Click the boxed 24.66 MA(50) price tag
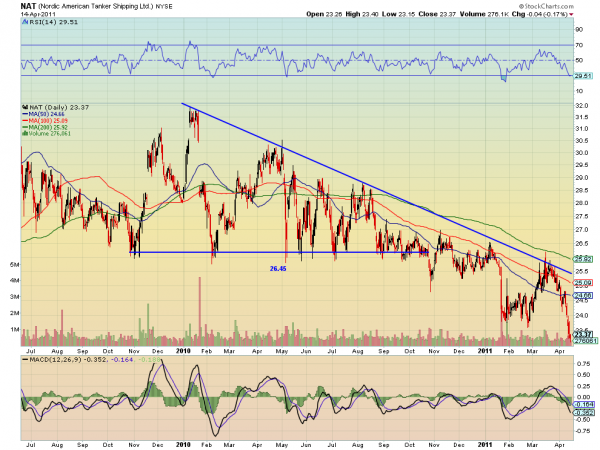This screenshot has width=600, height=450. (584, 295)
